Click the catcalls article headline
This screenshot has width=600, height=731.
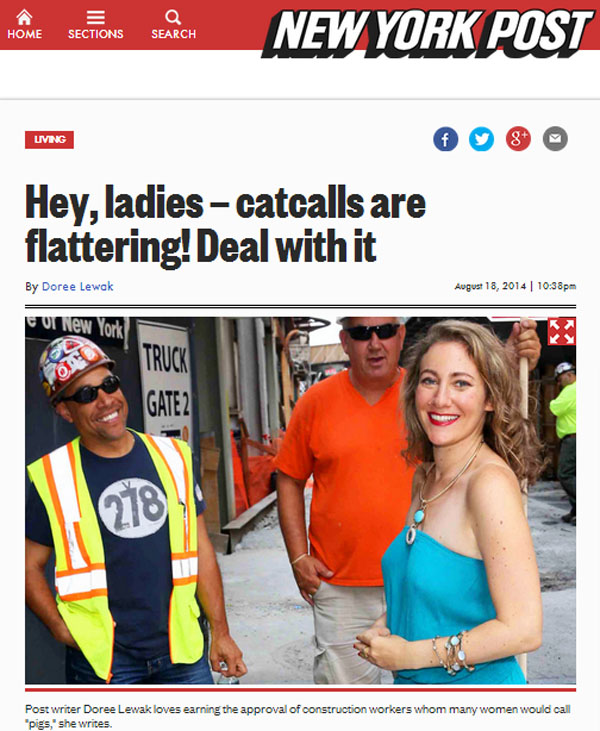[x=226, y=225]
